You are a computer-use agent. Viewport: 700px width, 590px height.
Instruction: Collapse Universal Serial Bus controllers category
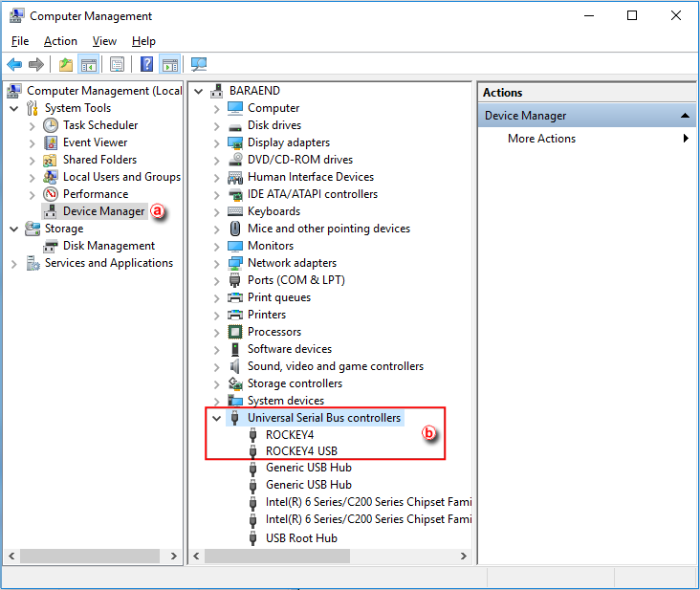pyautogui.click(x=216, y=419)
